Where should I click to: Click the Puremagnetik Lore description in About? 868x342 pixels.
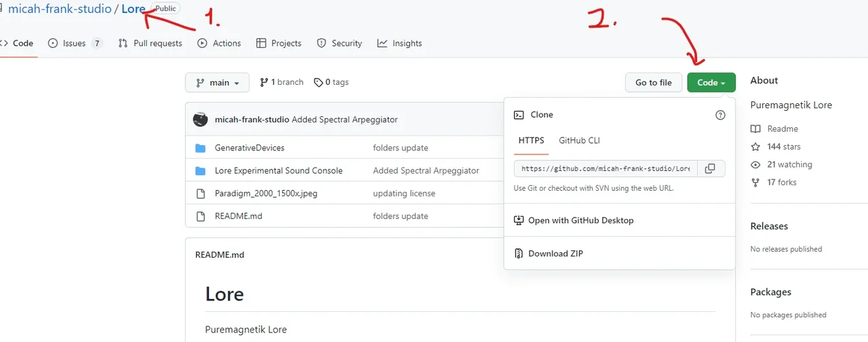pyautogui.click(x=791, y=105)
